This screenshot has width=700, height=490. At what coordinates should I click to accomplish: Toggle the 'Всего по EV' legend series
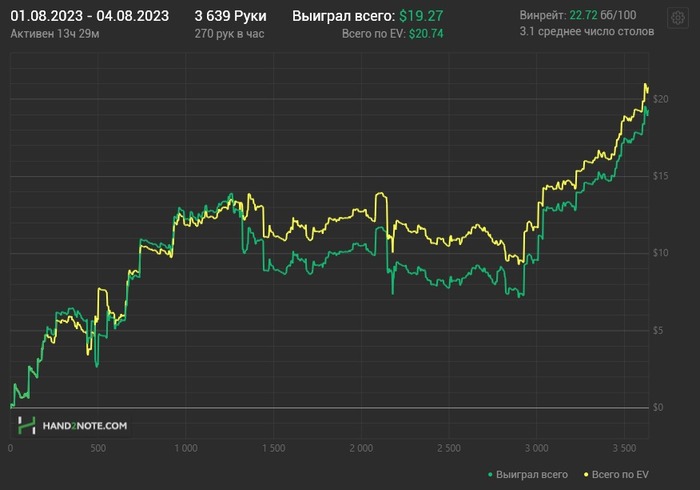coord(616,474)
